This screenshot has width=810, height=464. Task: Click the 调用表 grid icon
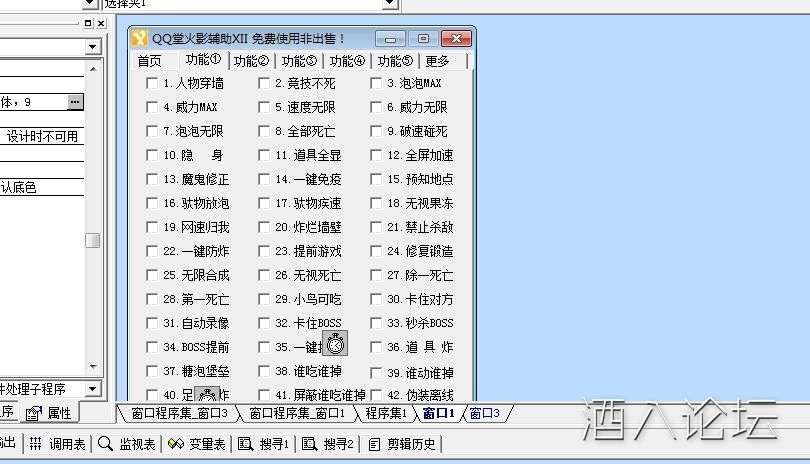[x=35, y=443]
